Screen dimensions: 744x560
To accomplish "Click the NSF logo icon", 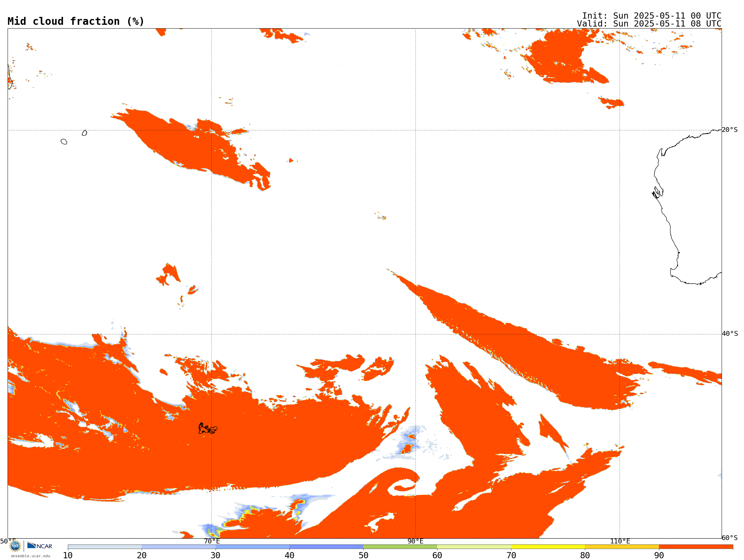I will [x=15, y=546].
